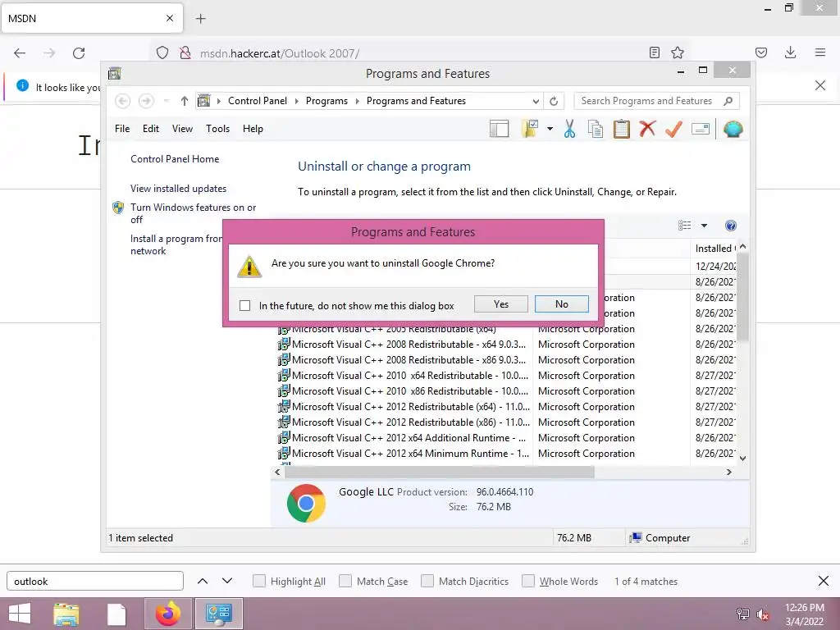This screenshot has width=840, height=630.
Task: Enable Highlight All in find bar
Action: coord(258,581)
